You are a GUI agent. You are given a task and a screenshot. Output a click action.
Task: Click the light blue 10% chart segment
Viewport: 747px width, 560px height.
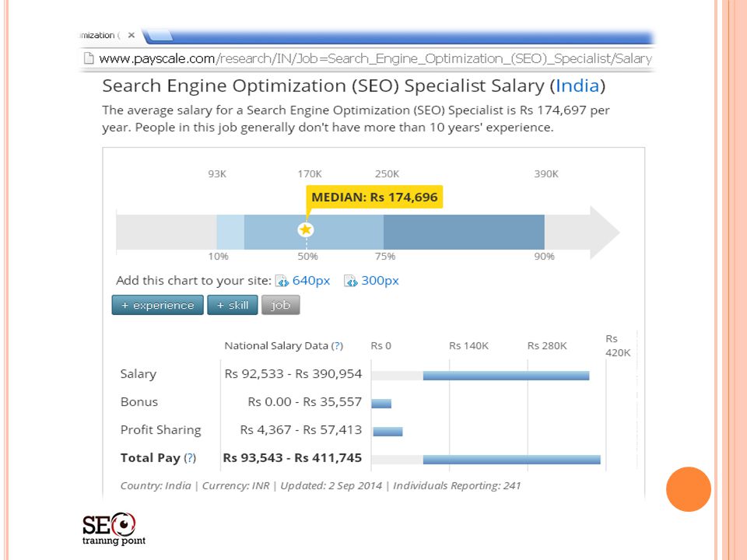click(x=230, y=232)
